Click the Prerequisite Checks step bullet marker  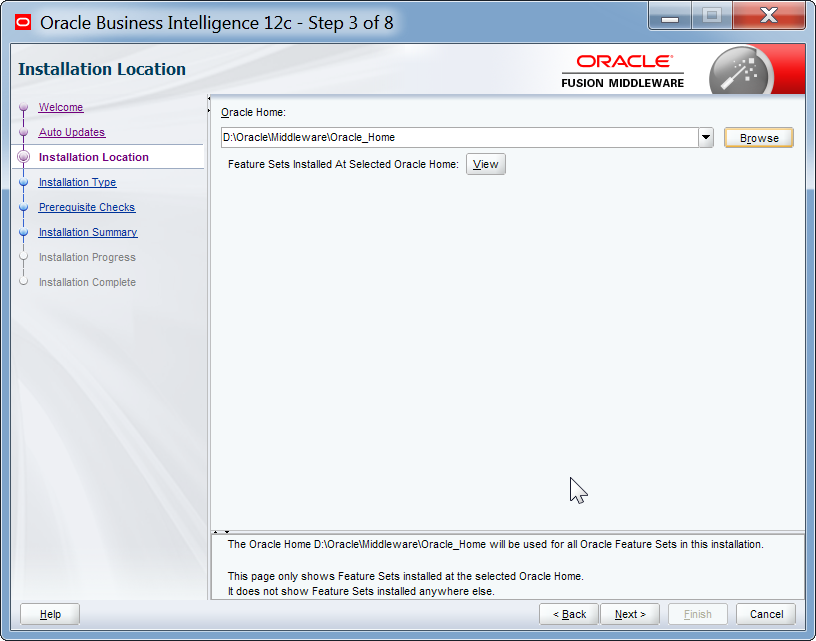click(x=23, y=207)
